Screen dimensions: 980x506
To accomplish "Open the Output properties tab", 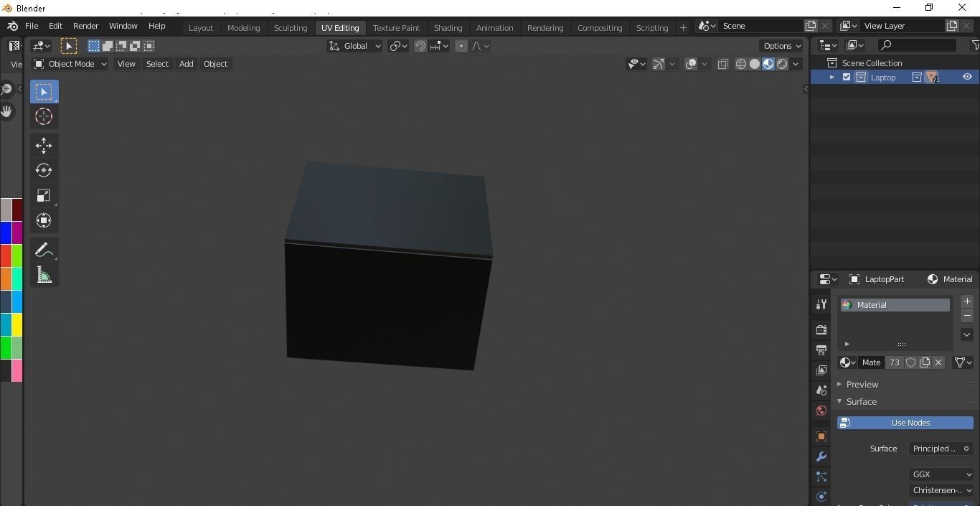I will click(821, 350).
